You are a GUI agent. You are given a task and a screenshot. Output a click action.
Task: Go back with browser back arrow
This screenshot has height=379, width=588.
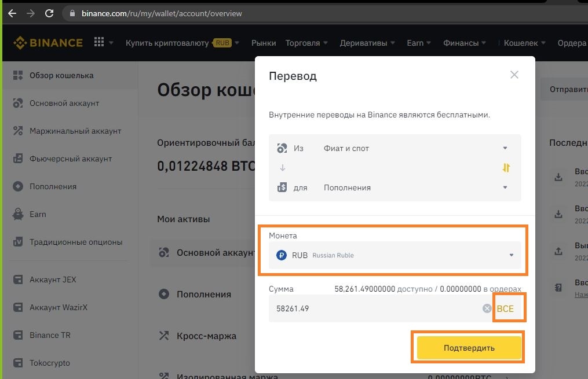pos(12,13)
